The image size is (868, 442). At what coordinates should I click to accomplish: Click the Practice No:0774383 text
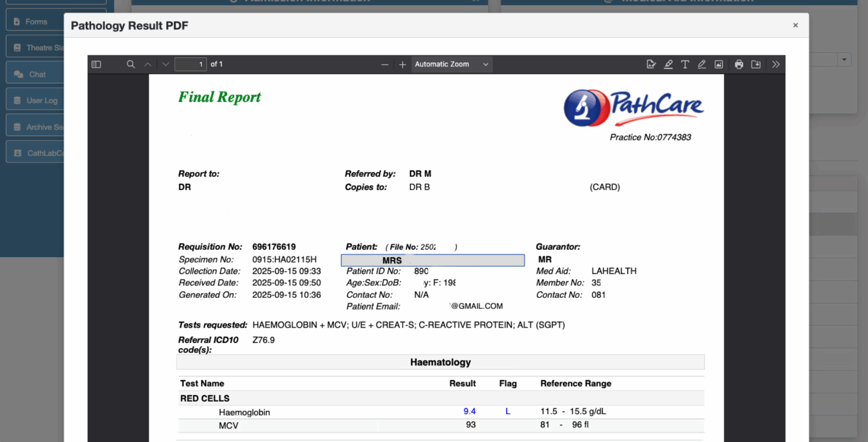tap(650, 137)
